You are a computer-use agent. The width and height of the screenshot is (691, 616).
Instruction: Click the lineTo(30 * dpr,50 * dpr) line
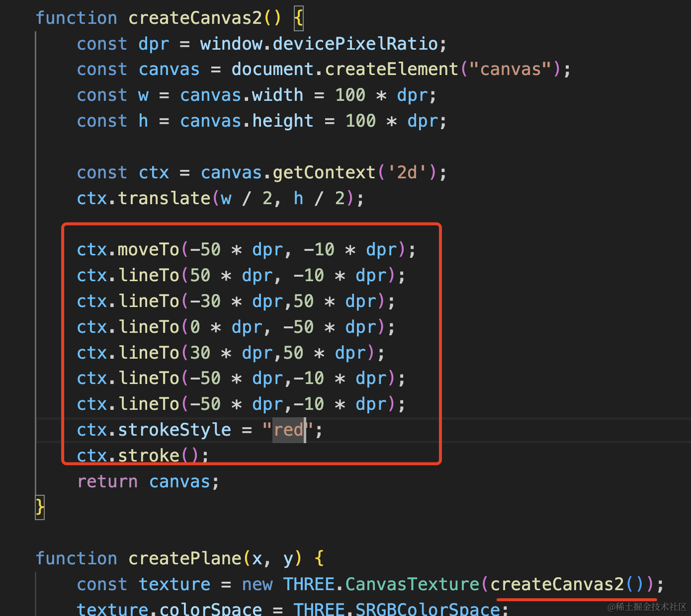[x=231, y=353]
